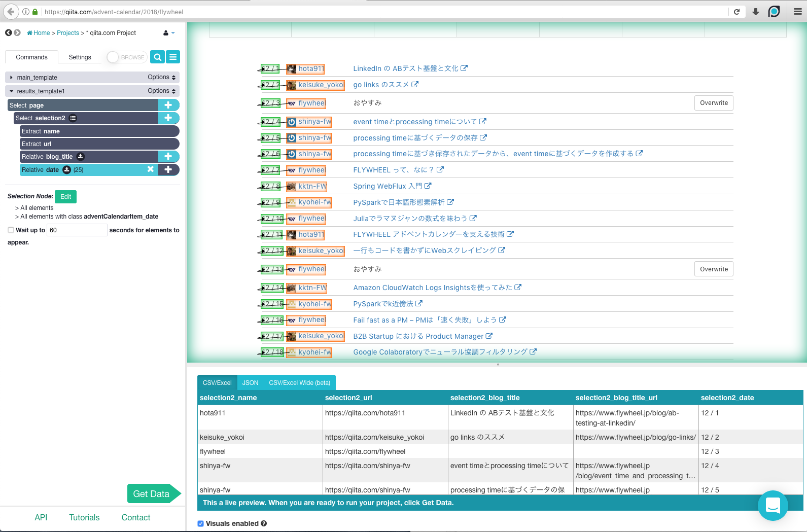Toggle the BROWSE mode switch
This screenshot has width=807, height=532.
[126, 57]
